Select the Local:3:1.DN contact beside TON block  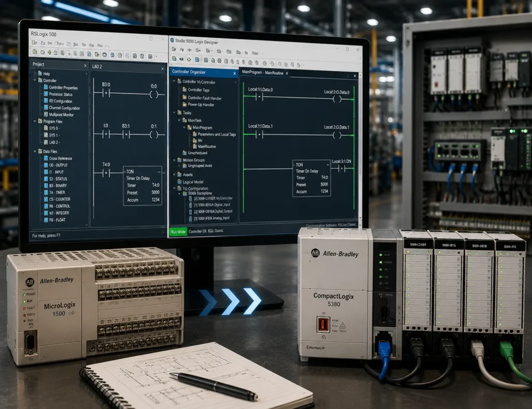tap(342, 168)
